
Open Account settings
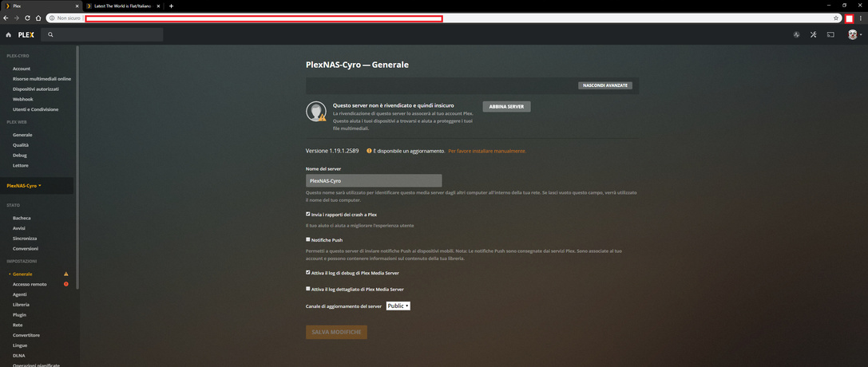(x=22, y=69)
